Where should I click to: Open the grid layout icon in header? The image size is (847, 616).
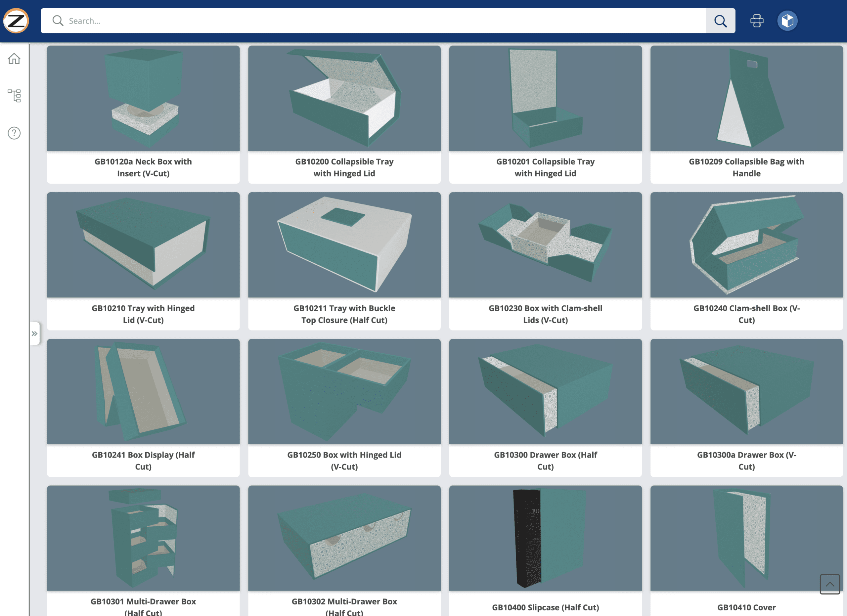[x=757, y=21]
